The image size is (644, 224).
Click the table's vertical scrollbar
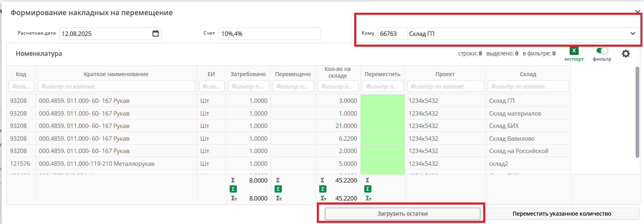click(637, 112)
